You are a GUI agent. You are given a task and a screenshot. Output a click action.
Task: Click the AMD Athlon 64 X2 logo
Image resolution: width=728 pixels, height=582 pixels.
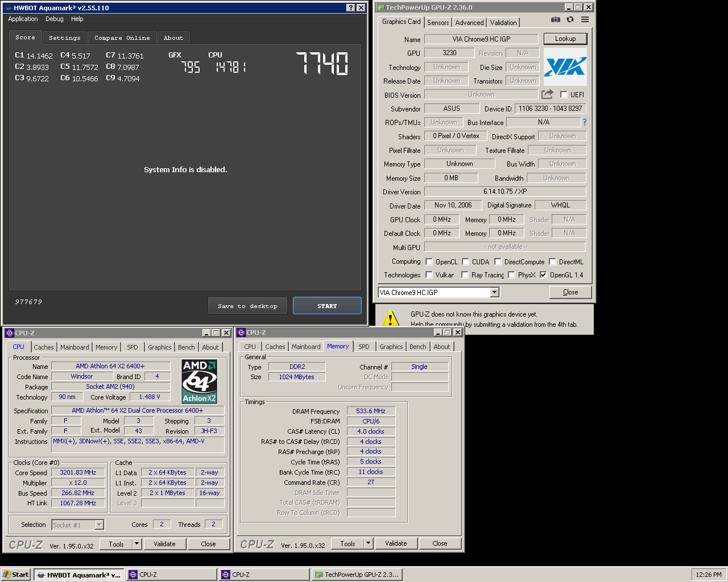[199, 381]
